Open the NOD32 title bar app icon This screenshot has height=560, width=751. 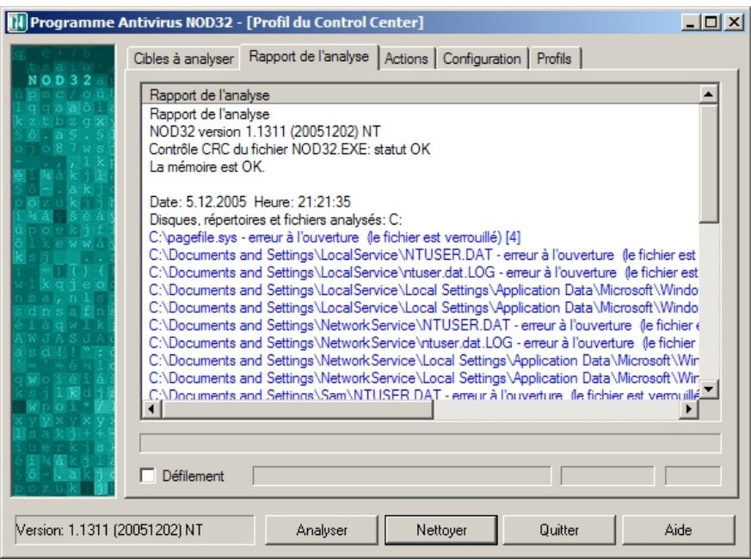[x=17, y=22]
